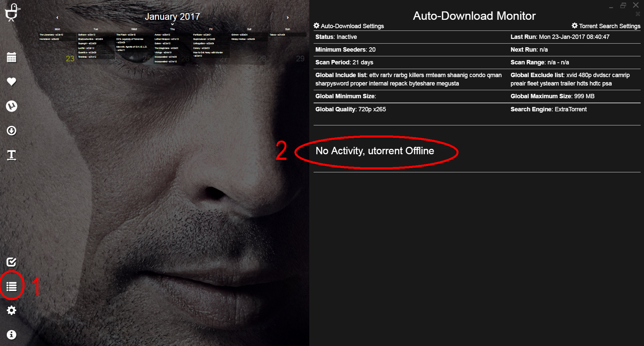Click the checkmark todo icon in sidebar
Viewport: 644px width, 346px height.
coord(11,262)
